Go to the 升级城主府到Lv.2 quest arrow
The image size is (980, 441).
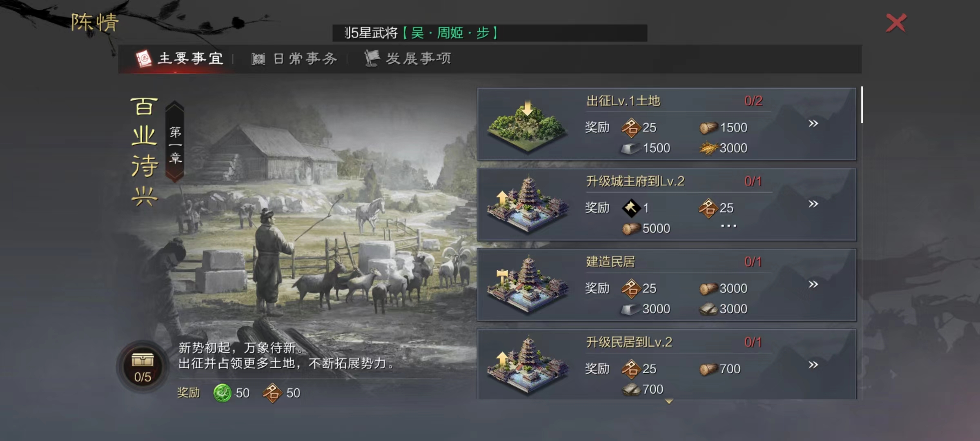click(x=813, y=204)
